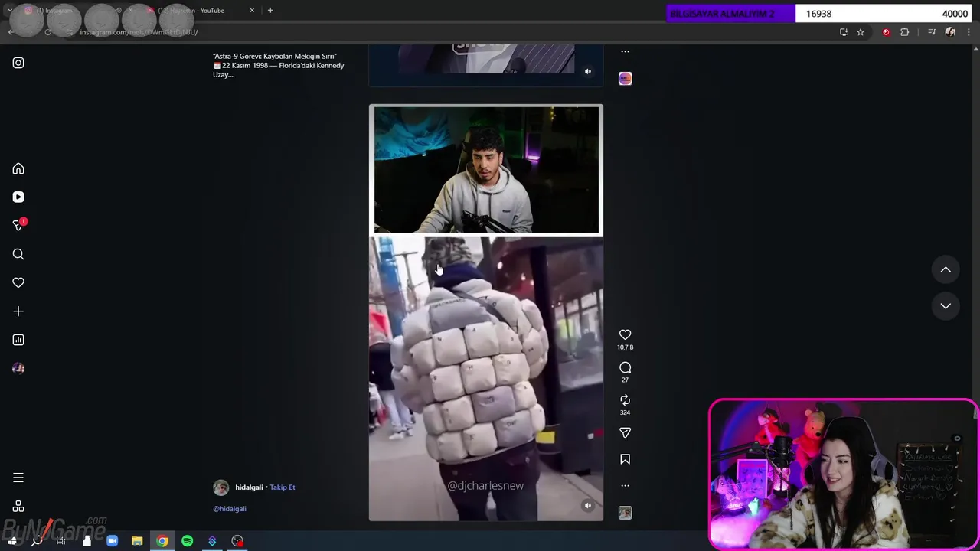Open the Instagram logo home link

18,63
